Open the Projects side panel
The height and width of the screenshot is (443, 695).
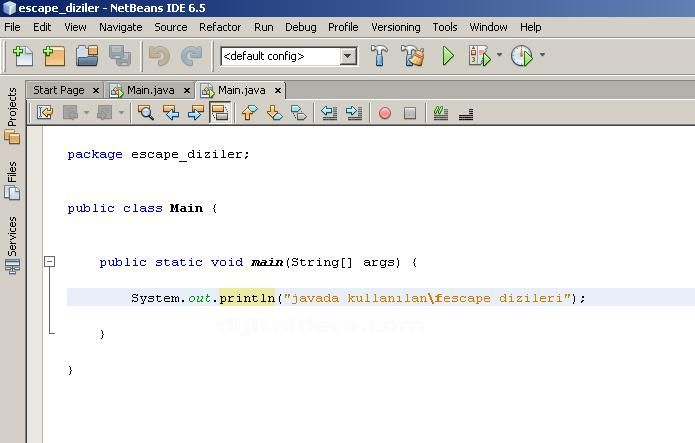pos(12,106)
